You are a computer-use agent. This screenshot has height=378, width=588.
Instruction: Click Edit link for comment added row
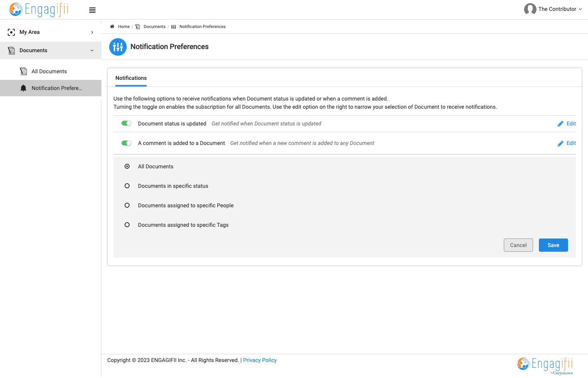pos(571,143)
